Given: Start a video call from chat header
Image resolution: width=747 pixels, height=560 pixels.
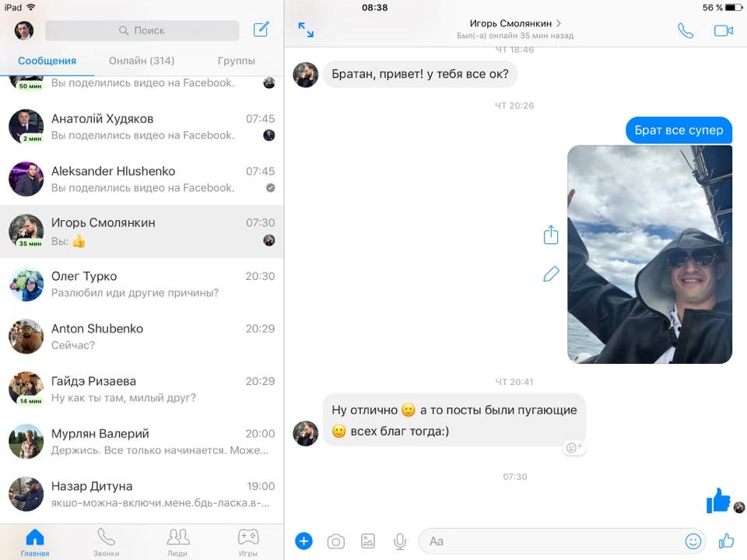Looking at the screenshot, I should 724,30.
